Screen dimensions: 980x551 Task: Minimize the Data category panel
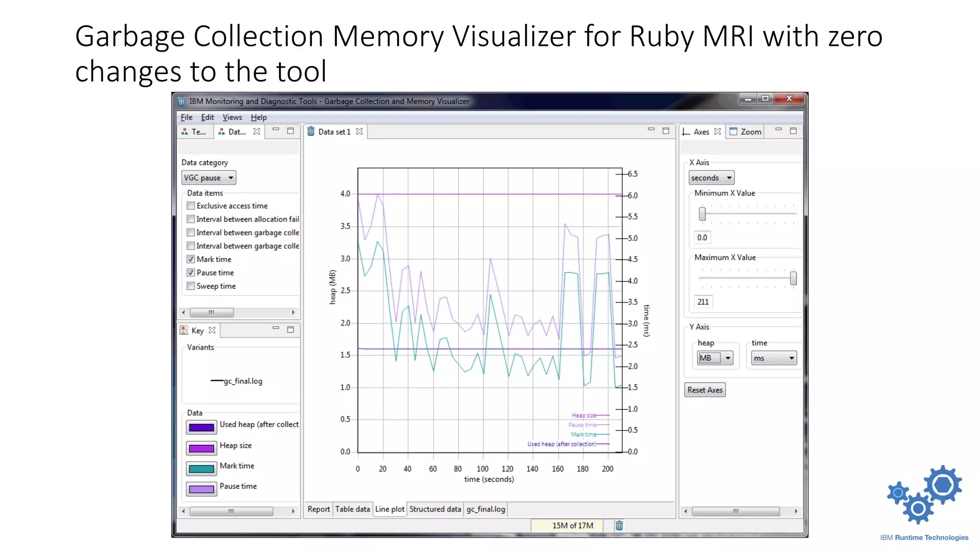(276, 130)
